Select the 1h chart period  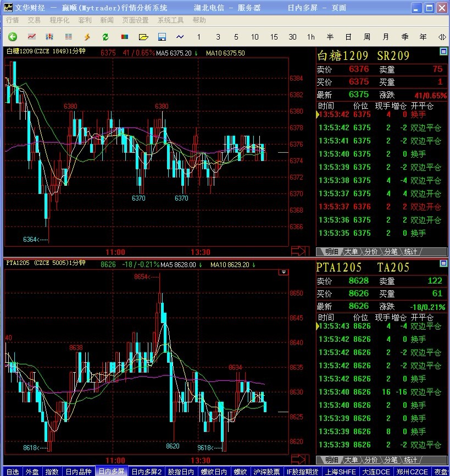[311, 37]
